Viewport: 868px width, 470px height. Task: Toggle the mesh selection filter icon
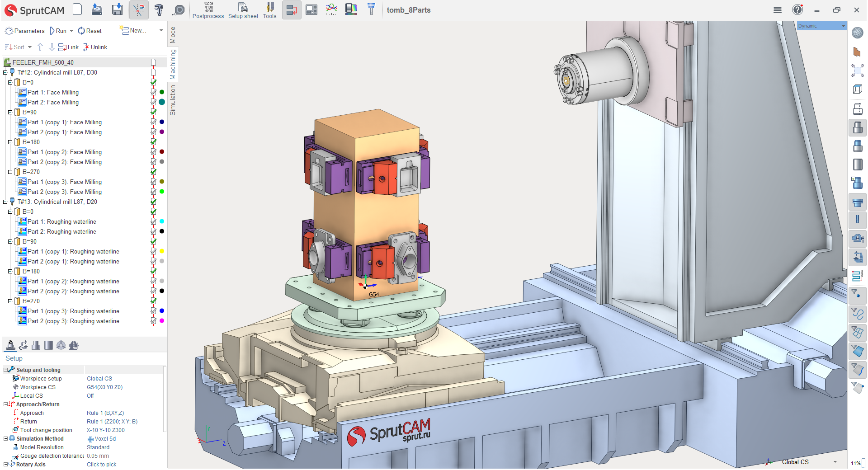tap(857, 333)
